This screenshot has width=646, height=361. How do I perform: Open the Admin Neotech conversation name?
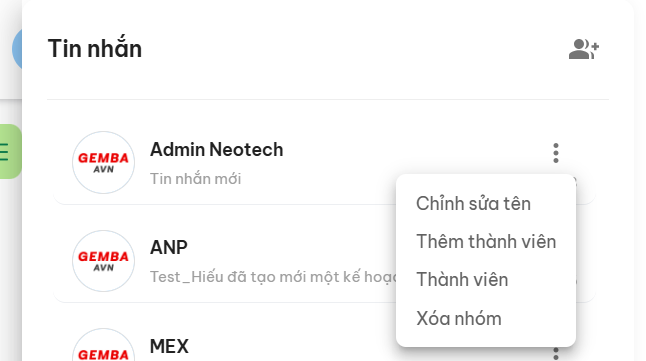click(217, 149)
